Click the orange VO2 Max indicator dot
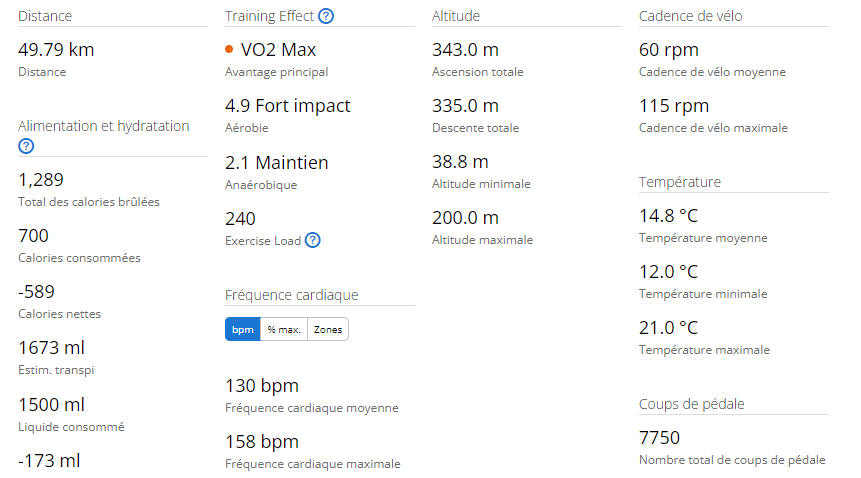The width and height of the screenshot is (861, 478). (229, 49)
